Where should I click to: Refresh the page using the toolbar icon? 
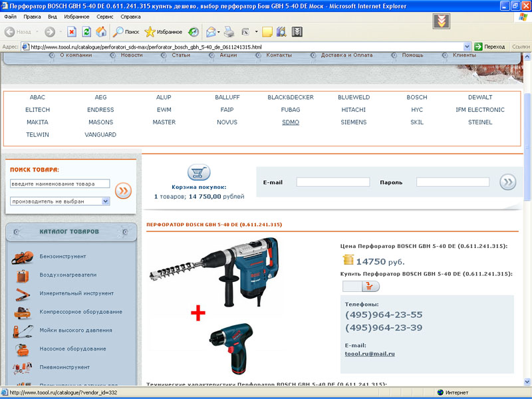click(86, 32)
